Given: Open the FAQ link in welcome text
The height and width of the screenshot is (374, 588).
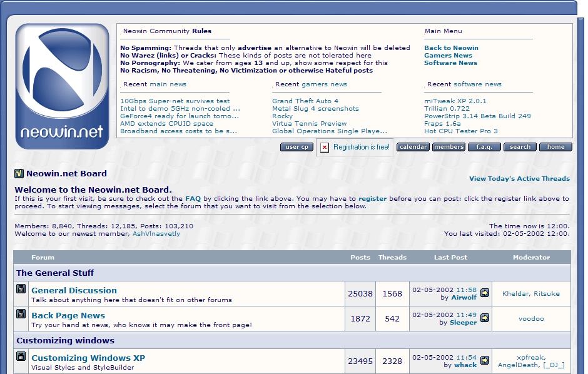Looking at the screenshot, I should 193,199.
